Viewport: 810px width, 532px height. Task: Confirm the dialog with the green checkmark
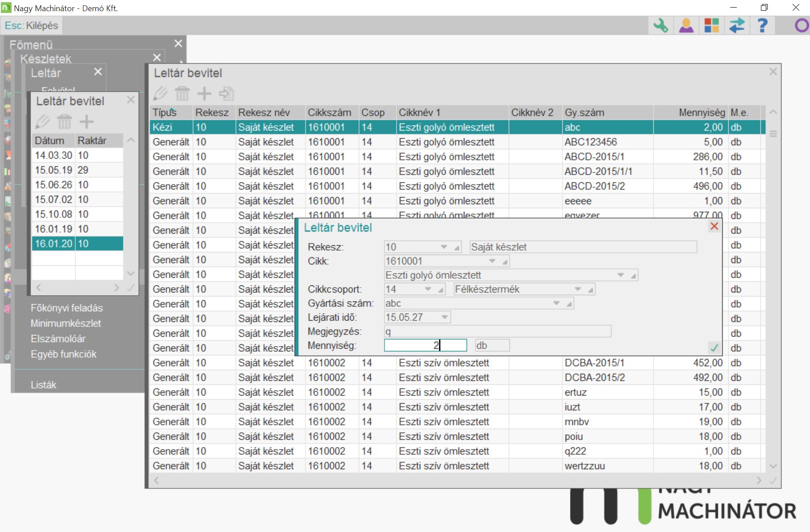(714, 347)
